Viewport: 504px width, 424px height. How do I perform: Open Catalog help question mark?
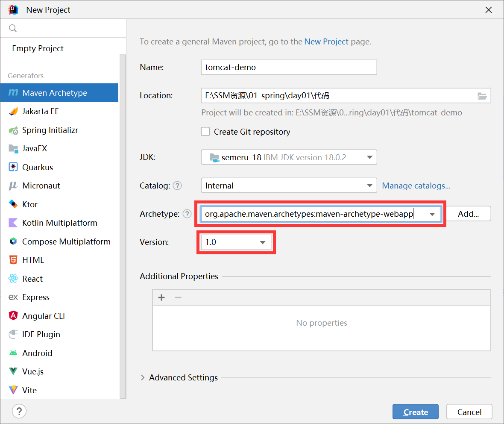(x=177, y=185)
